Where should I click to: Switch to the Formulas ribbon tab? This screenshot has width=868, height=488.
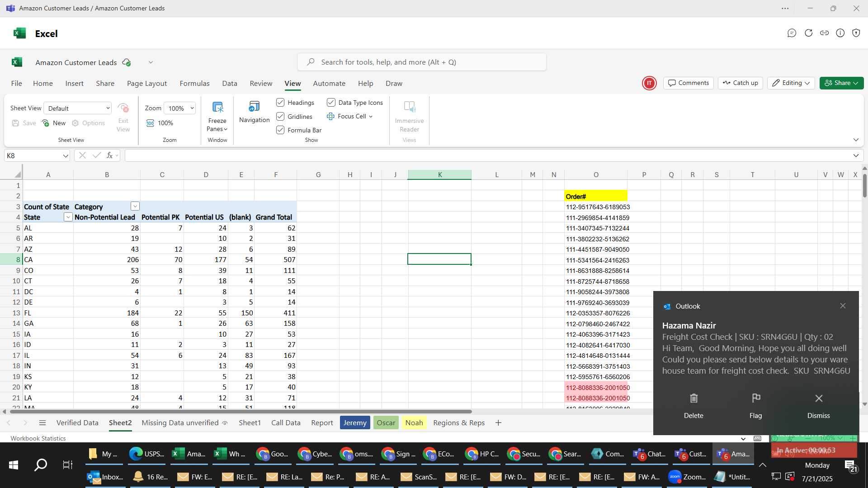coord(194,84)
